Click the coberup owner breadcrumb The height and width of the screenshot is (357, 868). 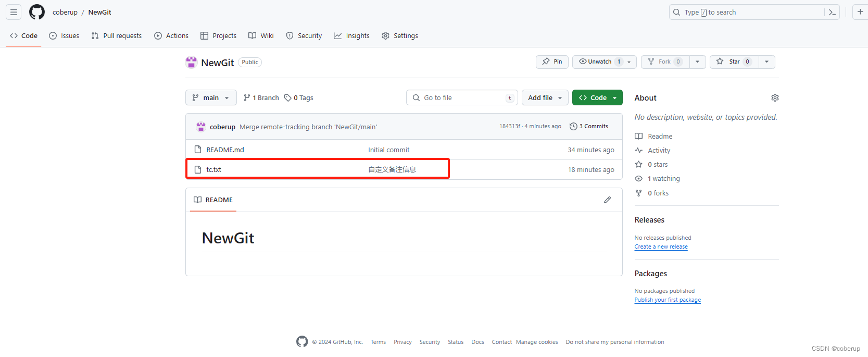[65, 12]
